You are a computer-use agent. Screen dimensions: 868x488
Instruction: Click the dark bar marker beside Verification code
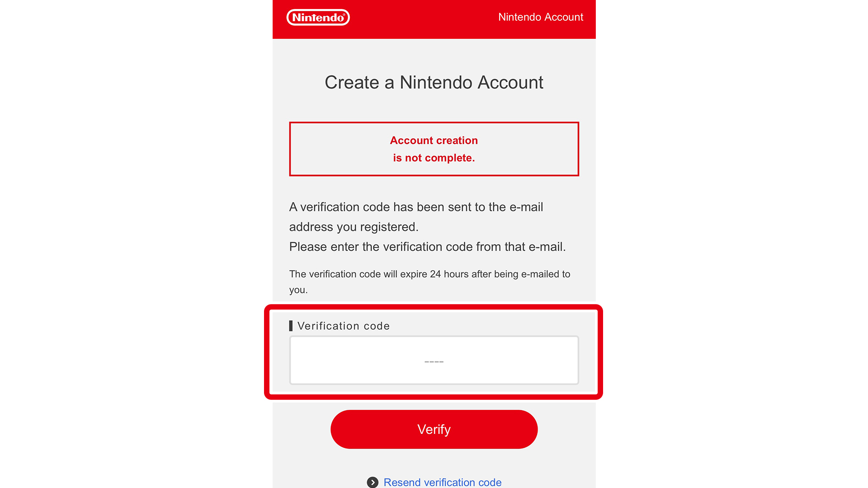coord(291,326)
